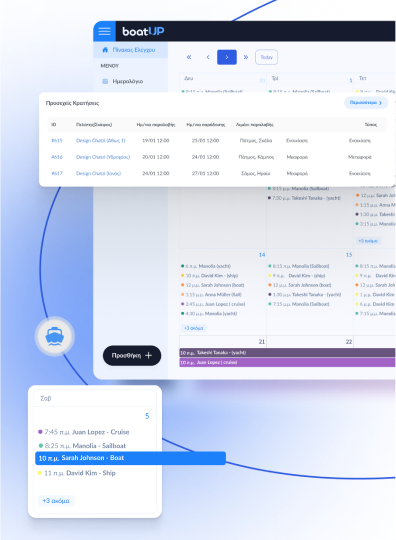Viewport: 396px width, 540px height.
Task: Advance with the blue next arrow button
Action: point(227,57)
